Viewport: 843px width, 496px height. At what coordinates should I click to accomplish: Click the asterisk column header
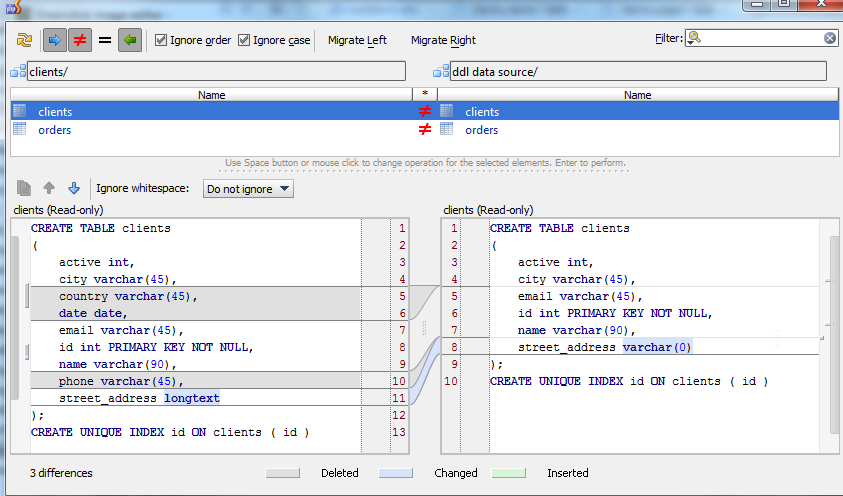click(425, 95)
